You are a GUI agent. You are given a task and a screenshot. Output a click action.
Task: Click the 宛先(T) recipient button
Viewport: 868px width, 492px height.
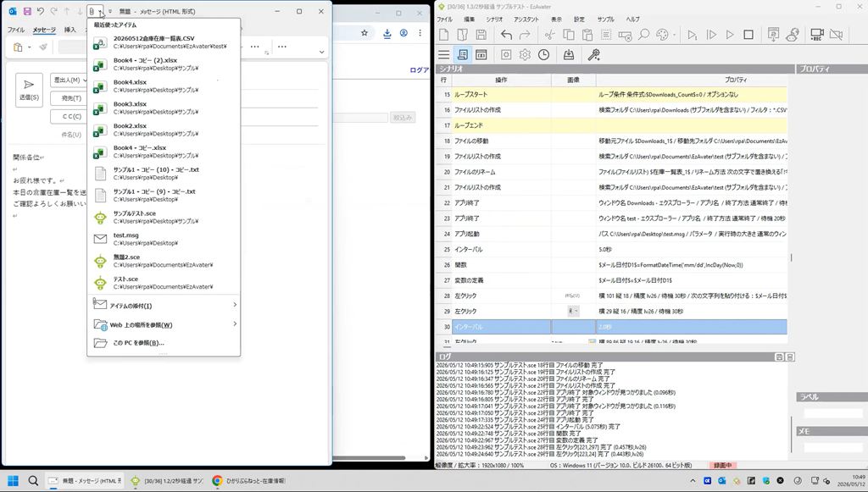70,98
